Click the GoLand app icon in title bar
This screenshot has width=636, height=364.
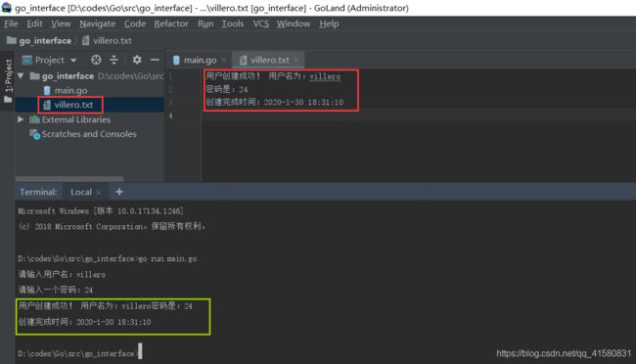pos(7,8)
